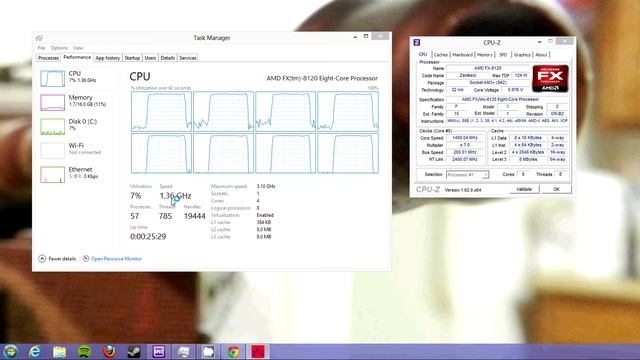
Task: Open Steam from the taskbar
Action: tap(134, 351)
